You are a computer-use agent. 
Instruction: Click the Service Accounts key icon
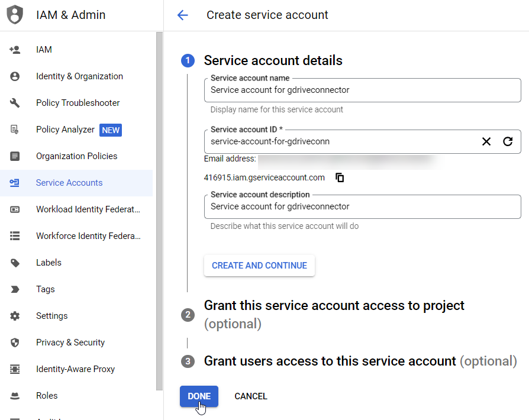click(15, 183)
